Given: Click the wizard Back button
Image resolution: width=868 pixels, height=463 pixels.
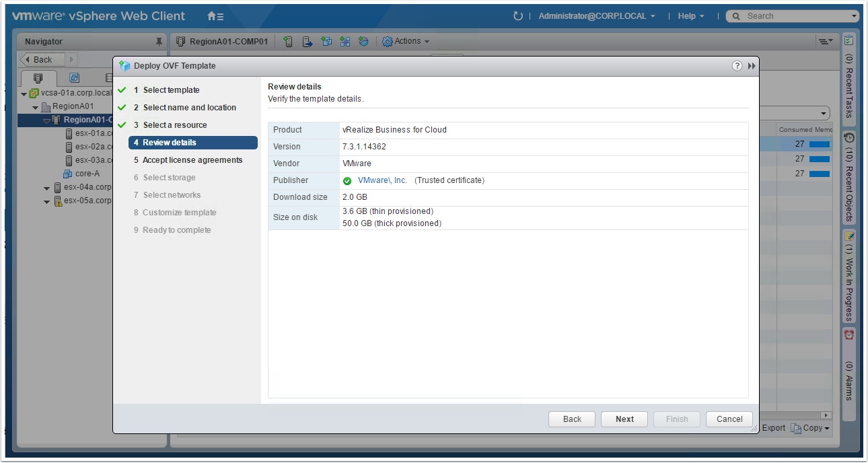Looking at the screenshot, I should (572, 419).
